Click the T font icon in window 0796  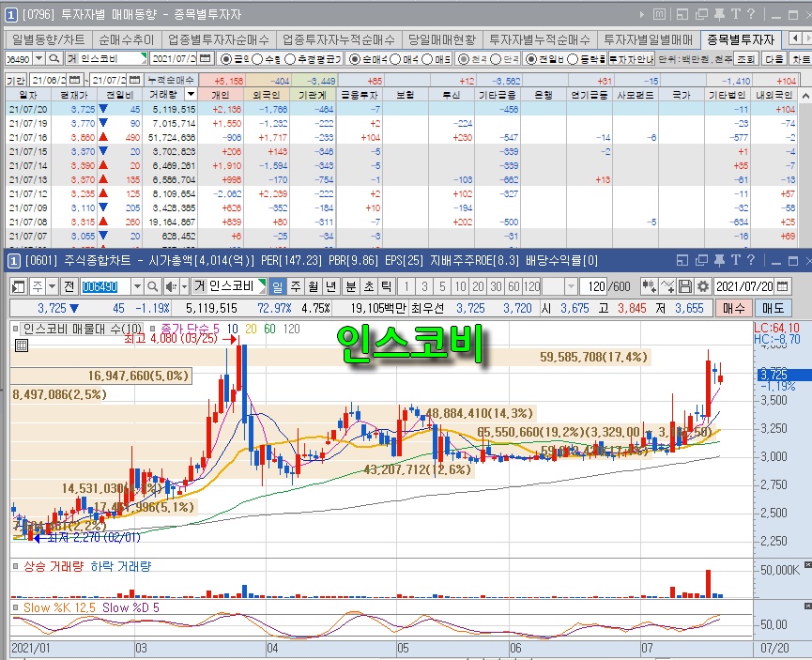point(735,14)
